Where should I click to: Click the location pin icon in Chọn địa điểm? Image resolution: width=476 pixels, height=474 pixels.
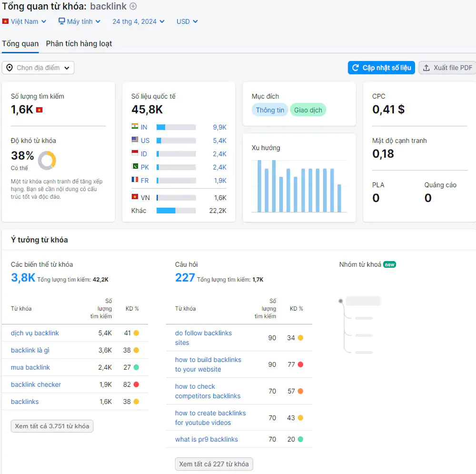(10, 68)
